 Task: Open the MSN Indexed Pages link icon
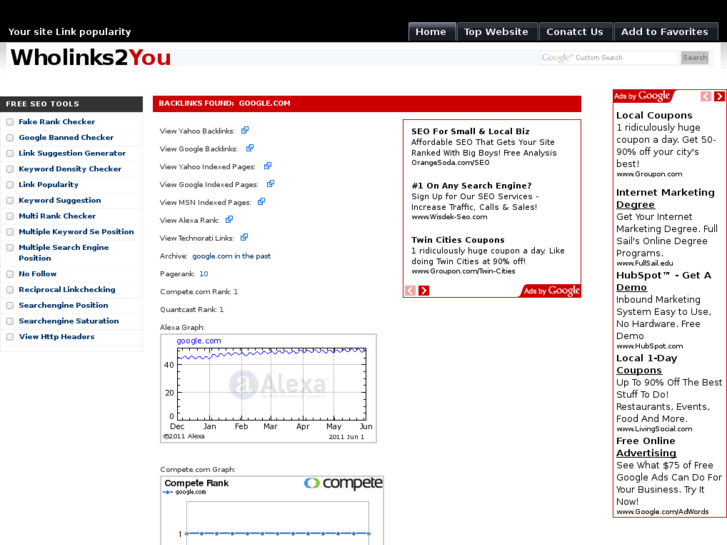click(261, 202)
